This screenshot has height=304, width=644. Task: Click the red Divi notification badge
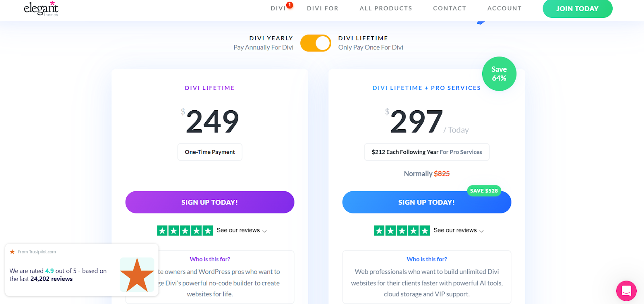[x=289, y=5]
